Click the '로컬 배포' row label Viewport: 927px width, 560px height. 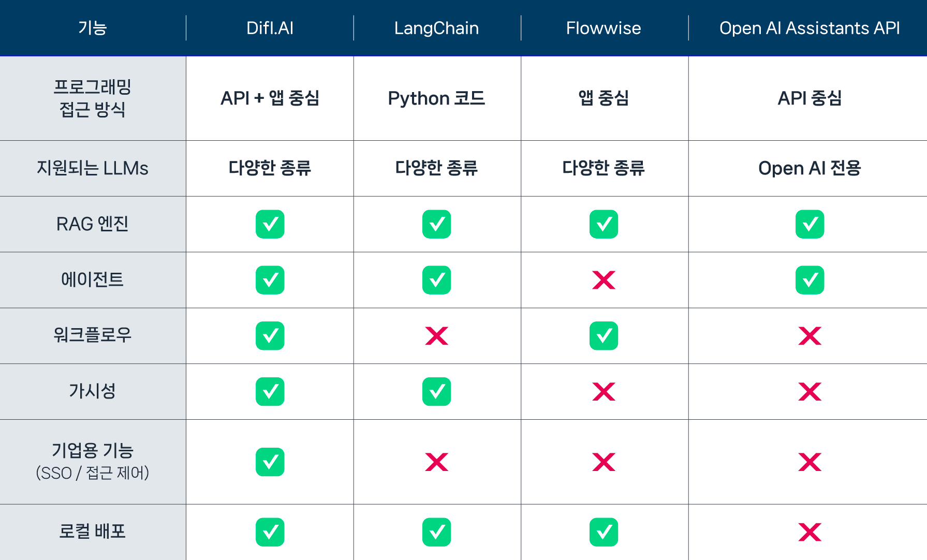[x=93, y=531]
